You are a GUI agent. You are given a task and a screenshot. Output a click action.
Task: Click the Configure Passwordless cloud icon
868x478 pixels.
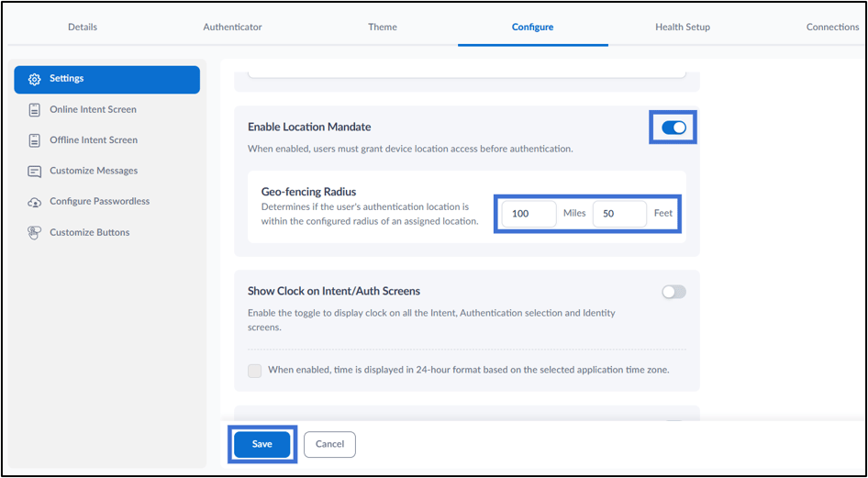tap(34, 203)
